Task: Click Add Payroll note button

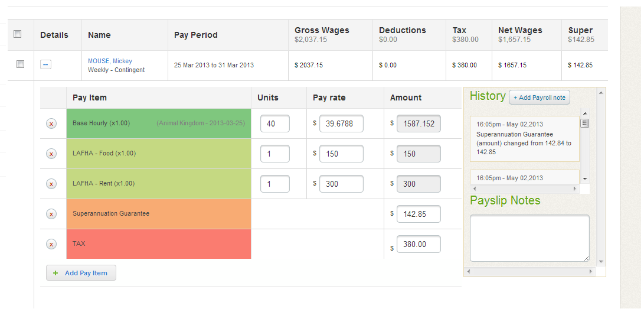Action: click(x=539, y=97)
